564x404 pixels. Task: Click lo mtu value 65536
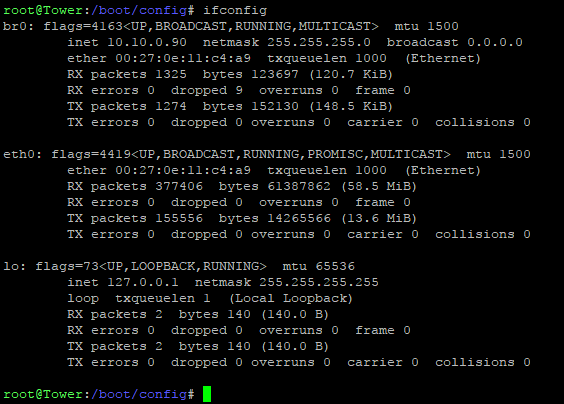coord(335,267)
